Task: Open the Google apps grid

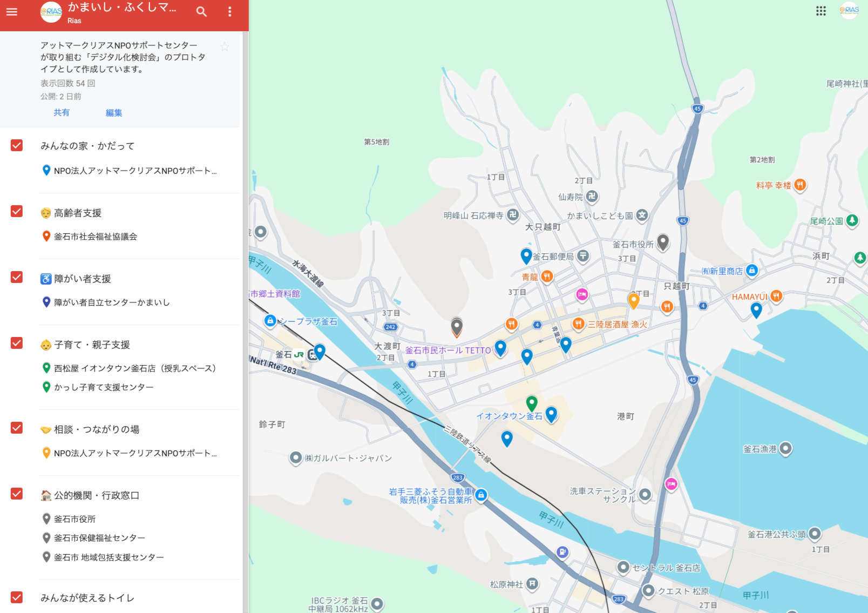Action: (820, 11)
